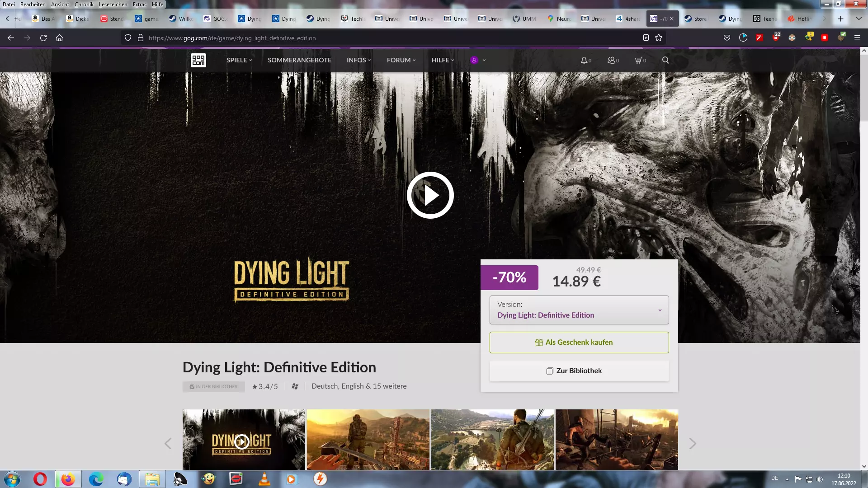Click the IN DER BIBLIOTHEK badge
The image size is (868, 488).
coord(214,387)
